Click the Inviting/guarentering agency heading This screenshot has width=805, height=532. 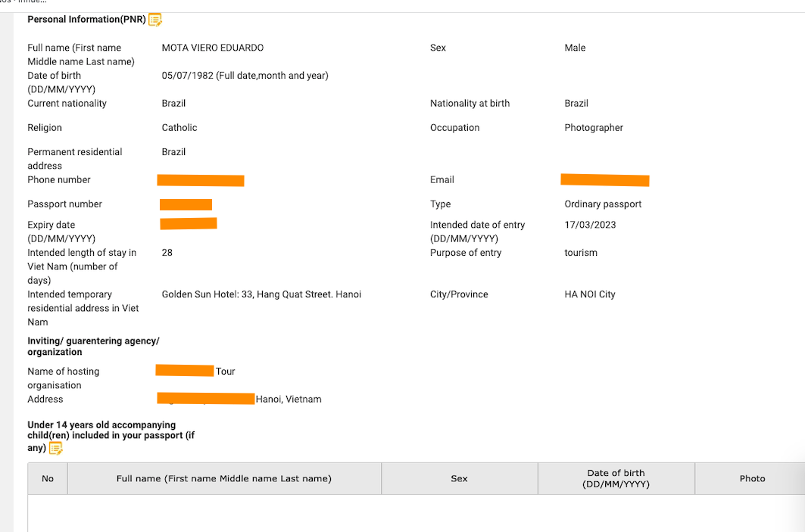(93, 347)
